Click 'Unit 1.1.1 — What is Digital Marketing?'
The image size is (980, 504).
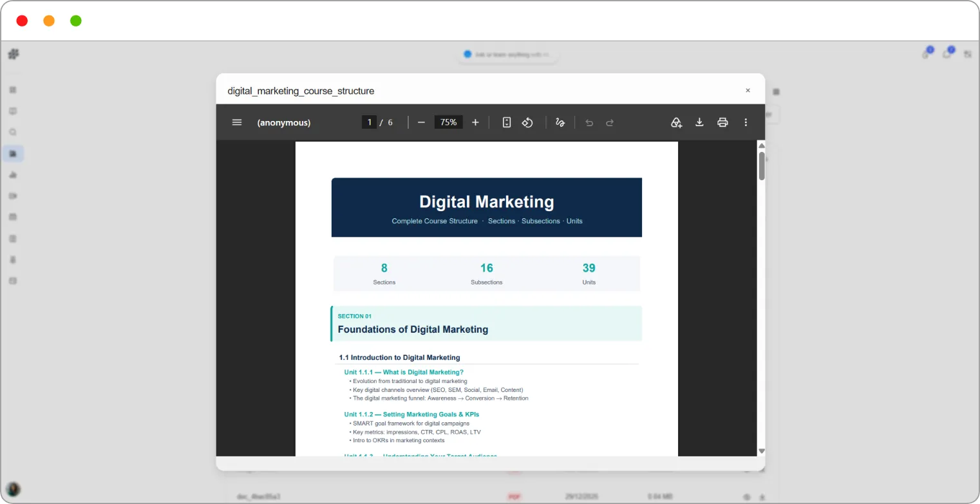coord(404,372)
